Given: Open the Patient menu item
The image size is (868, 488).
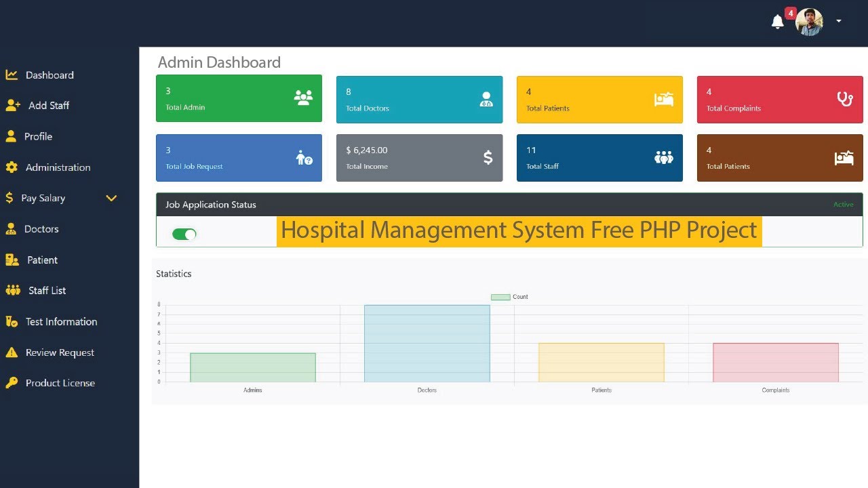Looking at the screenshot, I should pyautogui.click(x=42, y=260).
